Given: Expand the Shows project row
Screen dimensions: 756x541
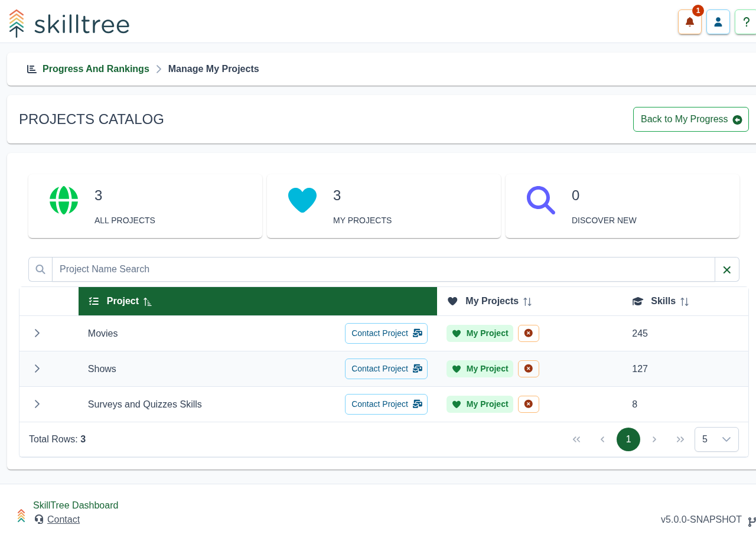Looking at the screenshot, I should click(37, 369).
